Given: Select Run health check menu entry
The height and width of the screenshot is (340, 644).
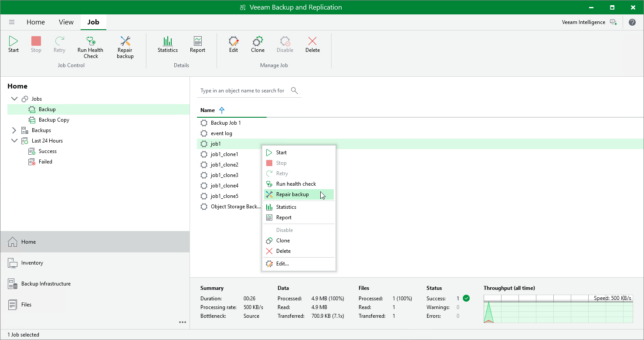Looking at the screenshot, I should 299,184.
